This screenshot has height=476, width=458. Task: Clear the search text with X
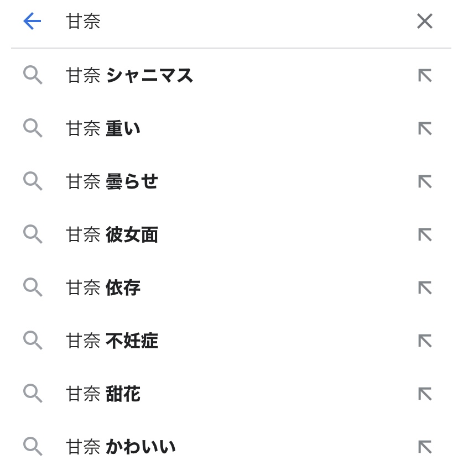pos(425,21)
